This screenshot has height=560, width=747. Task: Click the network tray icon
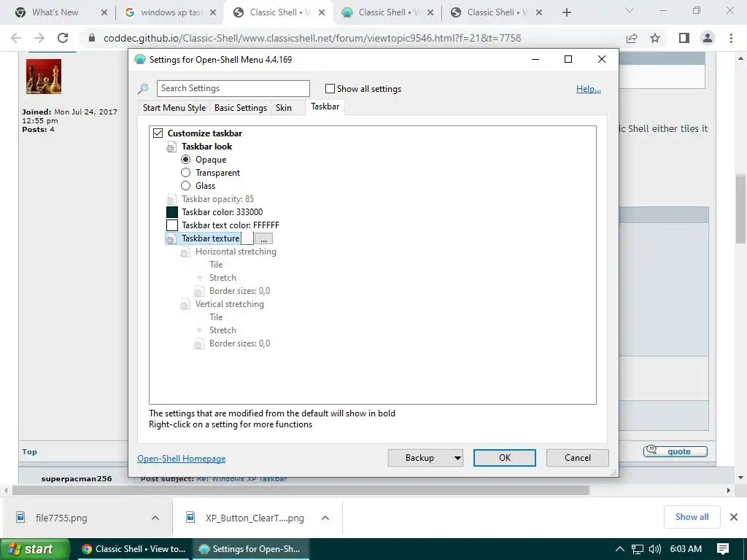[637, 549]
